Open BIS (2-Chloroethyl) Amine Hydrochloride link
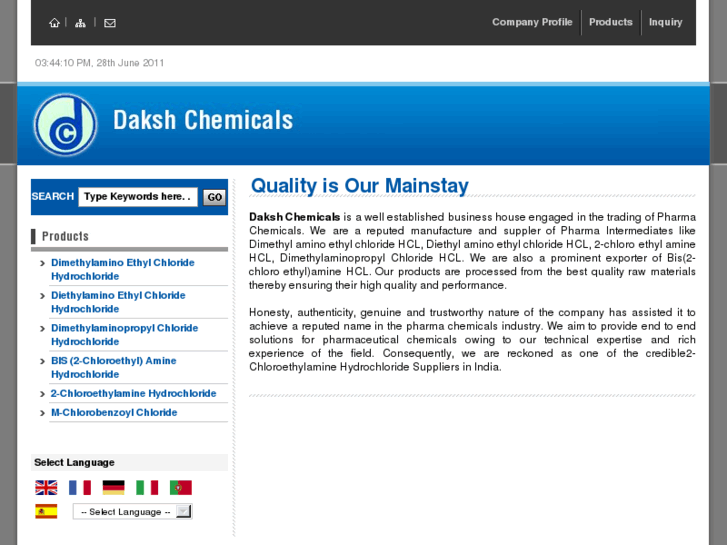 pos(114,367)
